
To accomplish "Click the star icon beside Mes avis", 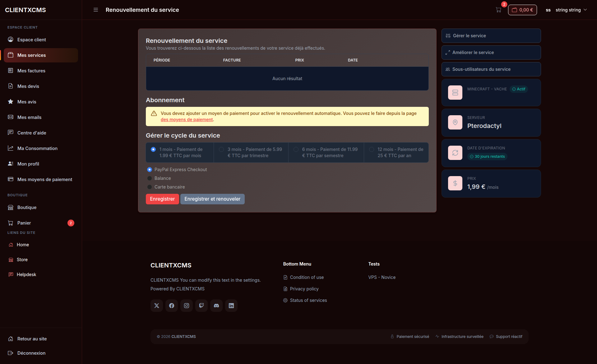I will [11, 102].
